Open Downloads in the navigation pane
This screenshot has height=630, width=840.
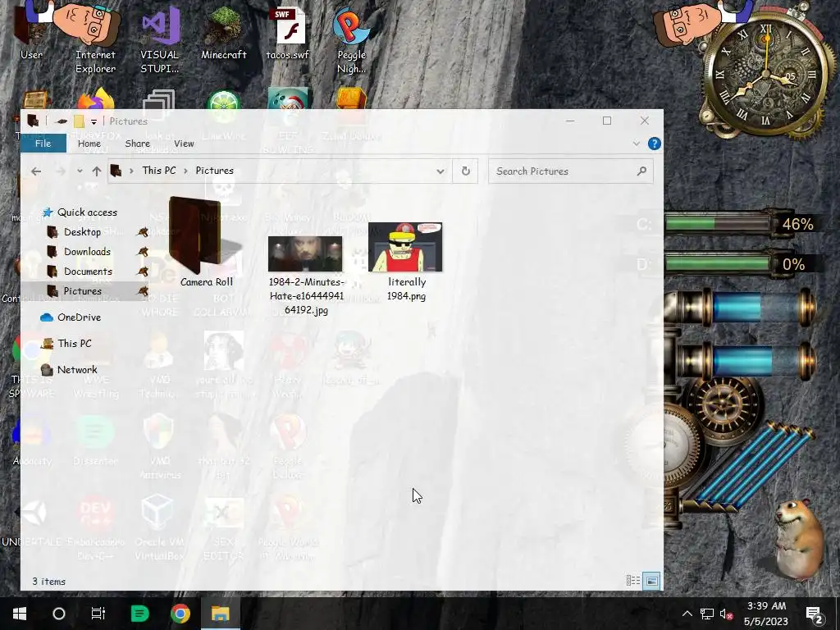click(87, 252)
